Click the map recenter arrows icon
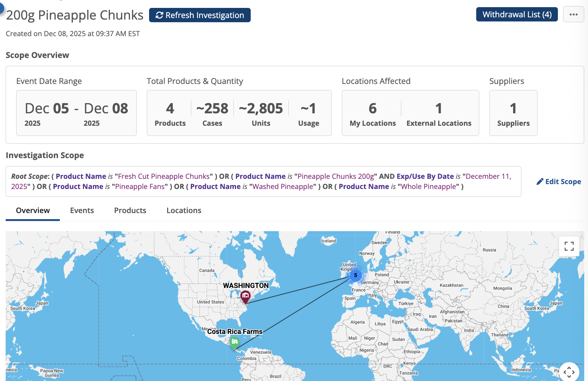 tap(569, 372)
